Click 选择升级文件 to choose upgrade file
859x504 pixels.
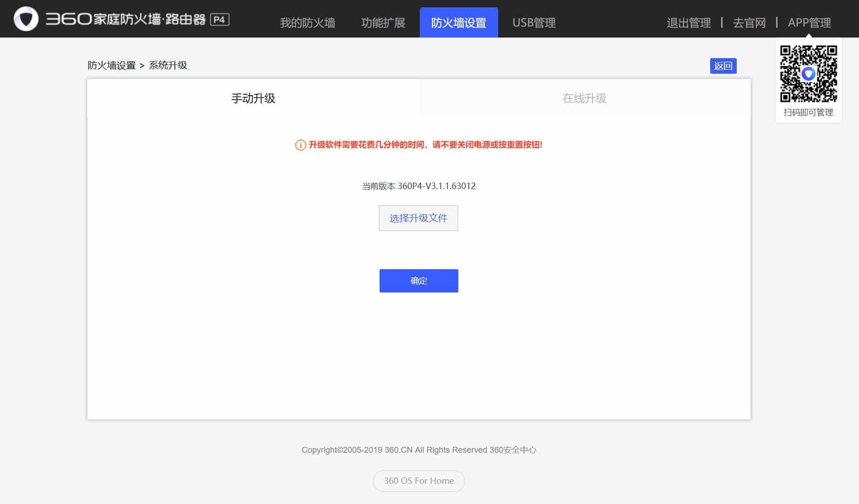click(x=418, y=218)
